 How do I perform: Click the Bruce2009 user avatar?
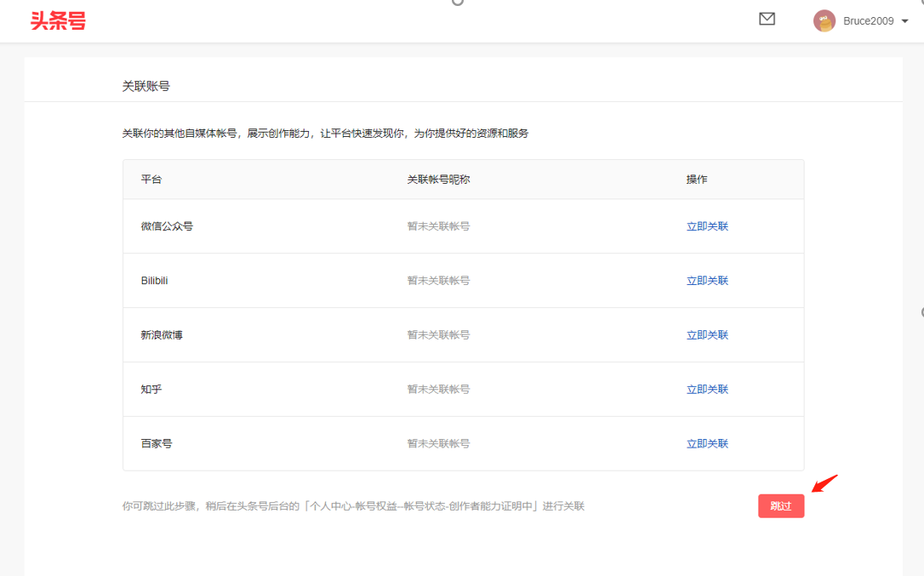click(x=824, y=21)
